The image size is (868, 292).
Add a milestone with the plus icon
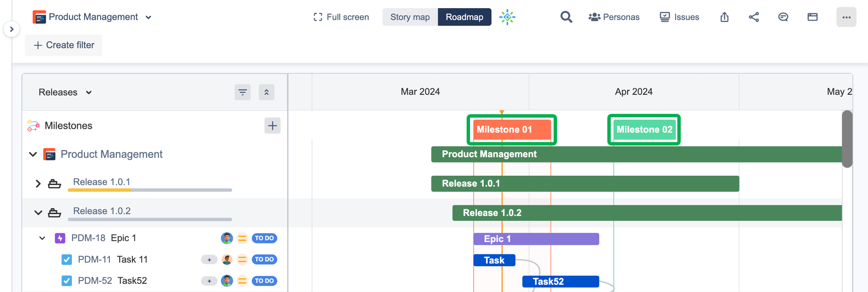click(x=272, y=126)
